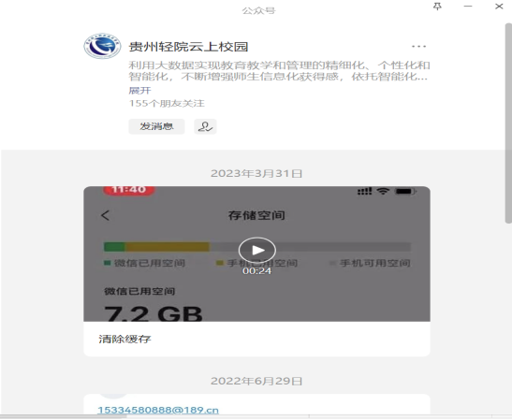The height and width of the screenshot is (420, 512).
Task: Click the 发消息 button
Action: coord(156,126)
